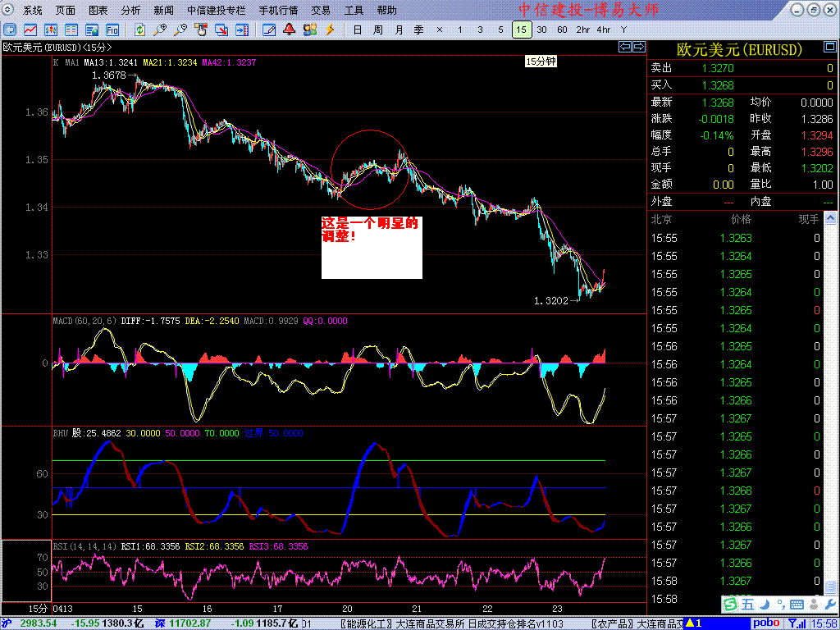Image resolution: width=840 pixels, height=630 pixels.
Task: Open the 系统 menu
Action: pos(32,10)
